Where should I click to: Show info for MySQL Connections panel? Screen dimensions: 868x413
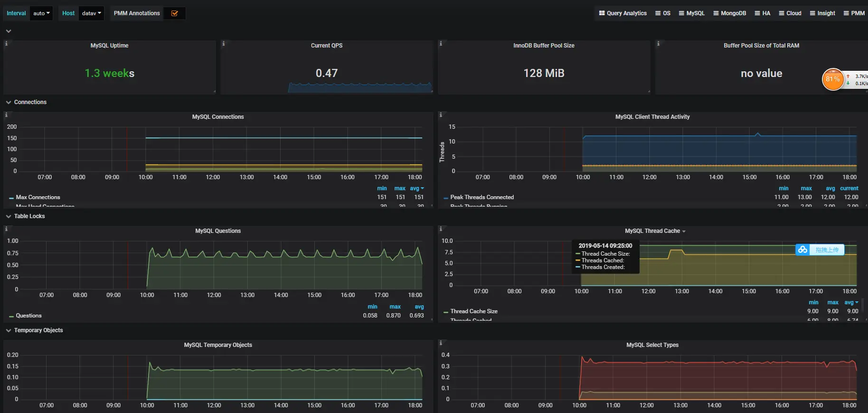coord(6,115)
